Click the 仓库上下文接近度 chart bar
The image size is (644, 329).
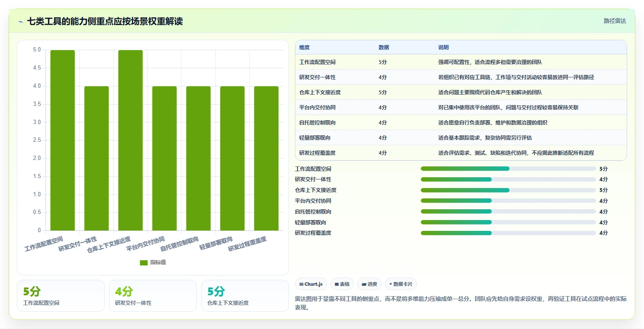point(131,140)
